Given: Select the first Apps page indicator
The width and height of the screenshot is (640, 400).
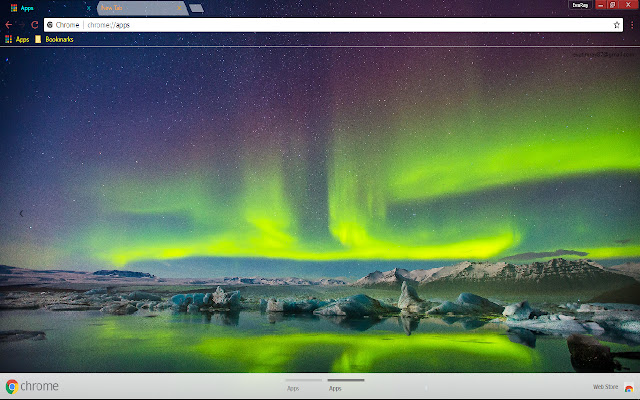Looking at the screenshot, I should click(x=303, y=384).
